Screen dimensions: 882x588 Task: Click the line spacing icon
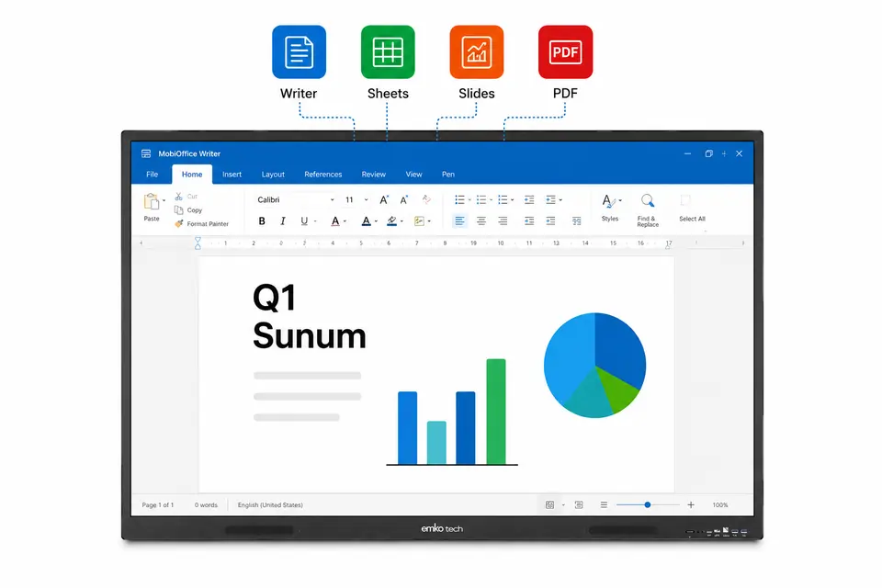point(550,199)
